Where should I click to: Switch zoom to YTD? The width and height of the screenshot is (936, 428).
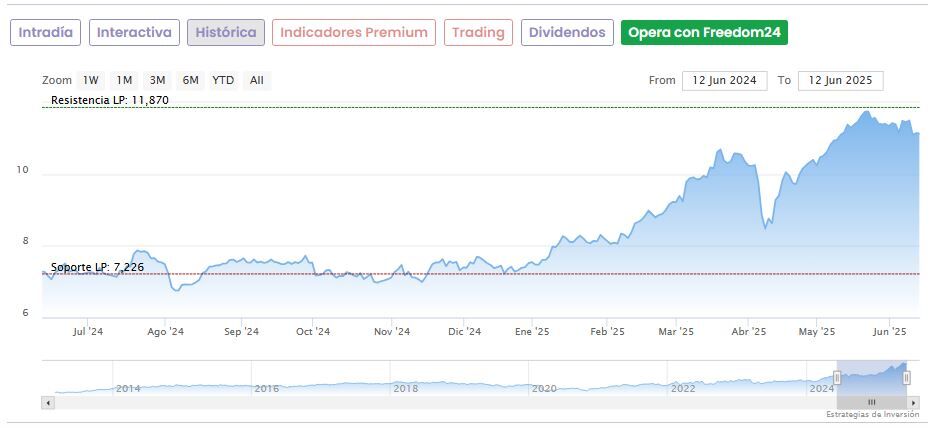coord(223,80)
